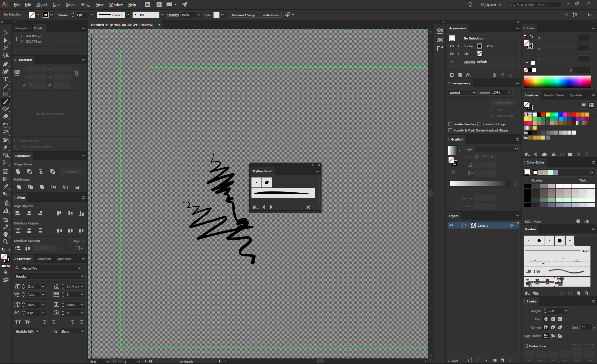Click Document Setup button
This screenshot has width=597, height=364.
[x=243, y=15]
